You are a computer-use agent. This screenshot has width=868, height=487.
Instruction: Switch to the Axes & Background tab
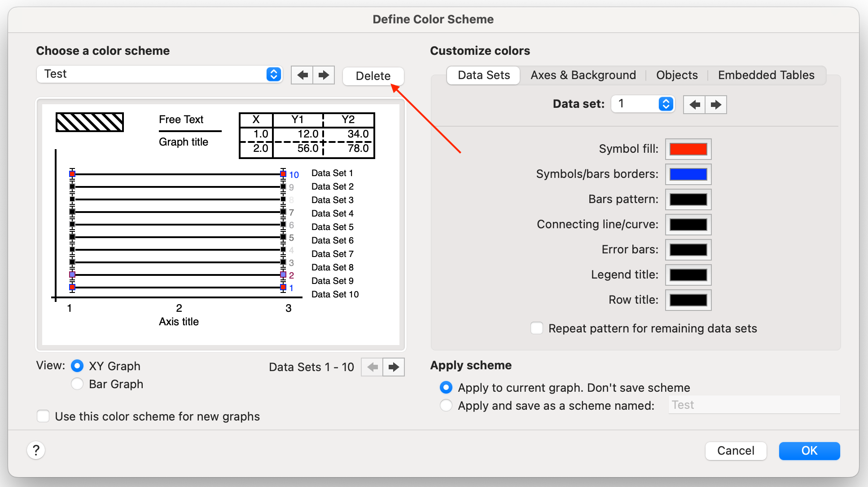click(x=583, y=75)
